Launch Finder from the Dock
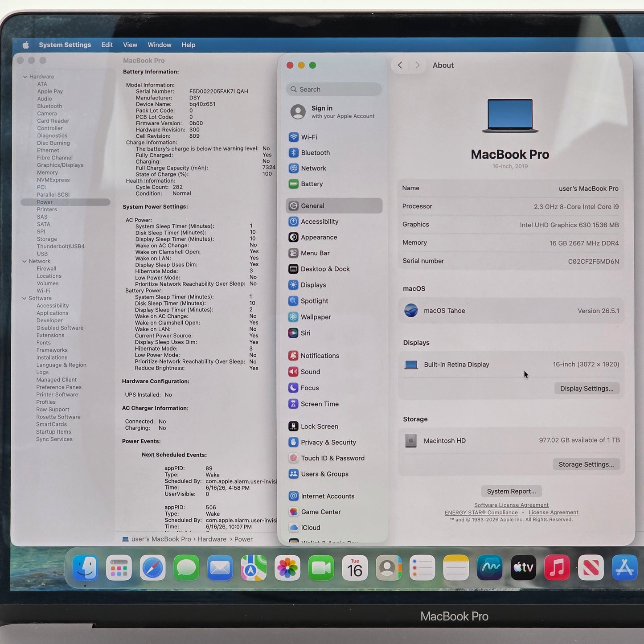 pos(85,568)
